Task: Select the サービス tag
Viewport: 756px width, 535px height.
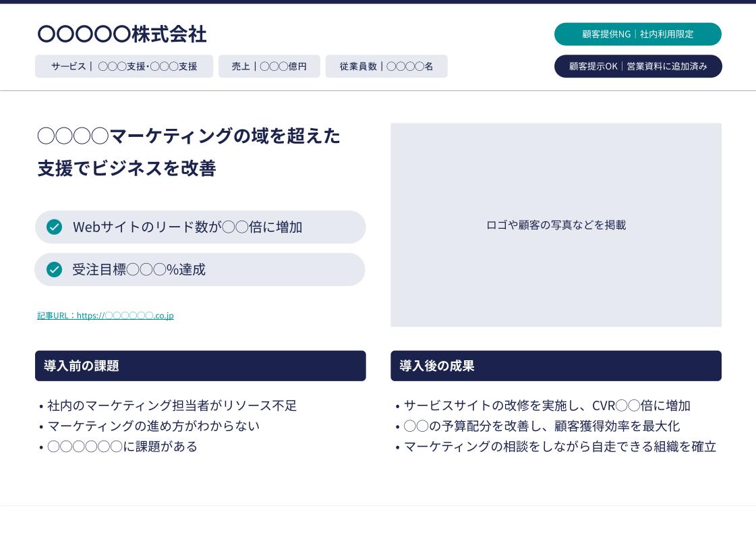Action: [124, 66]
